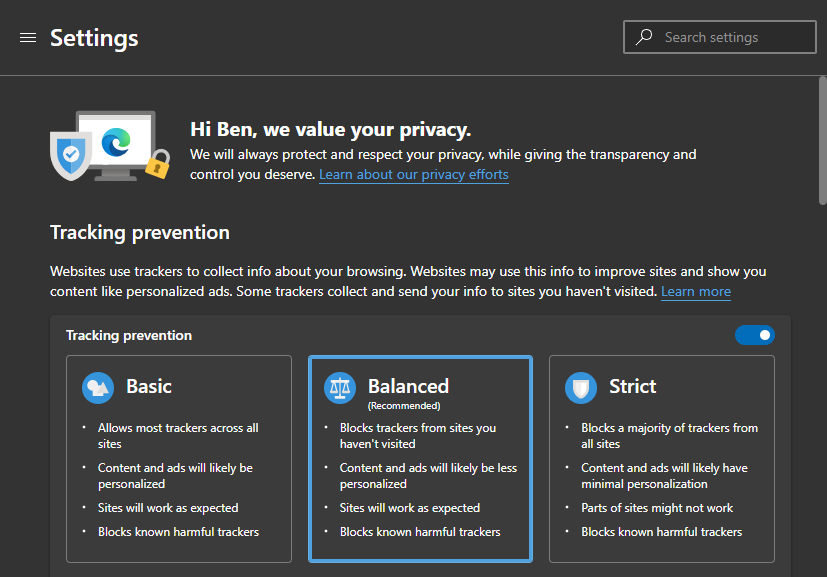Click 'Blocks a majority of trackers from all sites'

pyautogui.click(x=669, y=436)
